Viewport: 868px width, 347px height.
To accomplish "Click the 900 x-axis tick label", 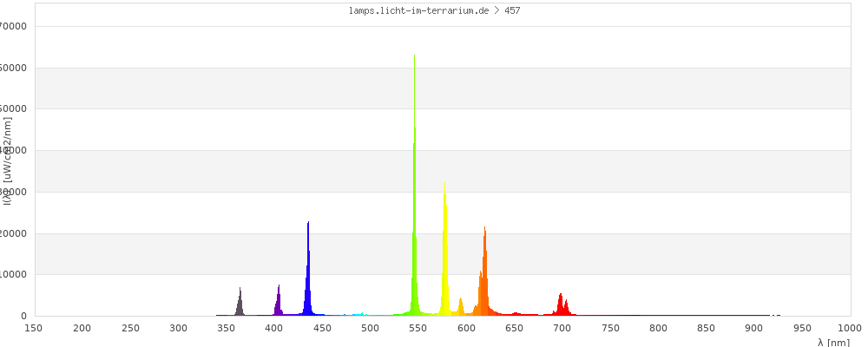I will (754, 328).
